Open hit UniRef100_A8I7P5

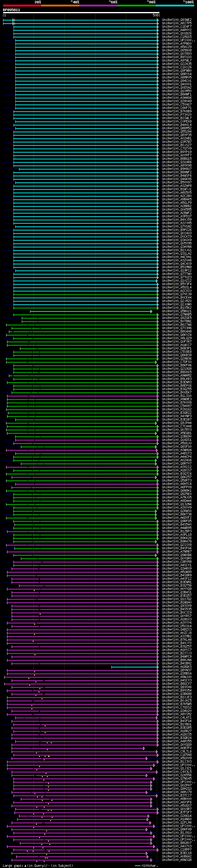tap(177, 23)
